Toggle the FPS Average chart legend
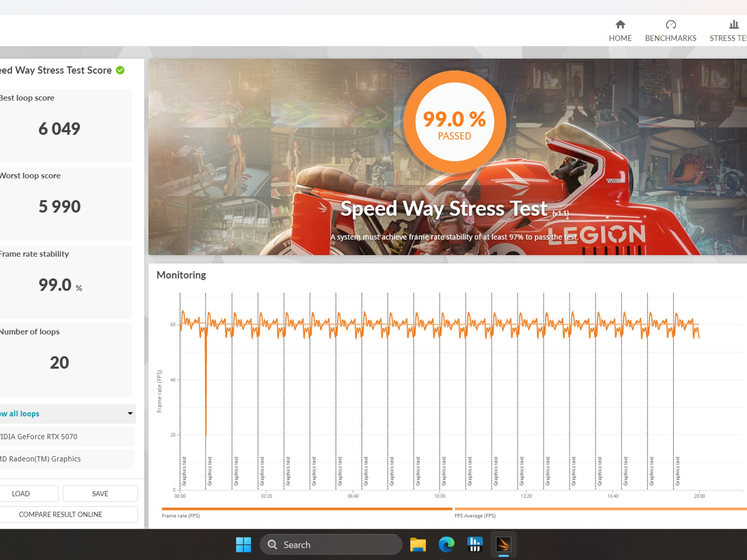This screenshot has width=747, height=560. click(x=475, y=516)
